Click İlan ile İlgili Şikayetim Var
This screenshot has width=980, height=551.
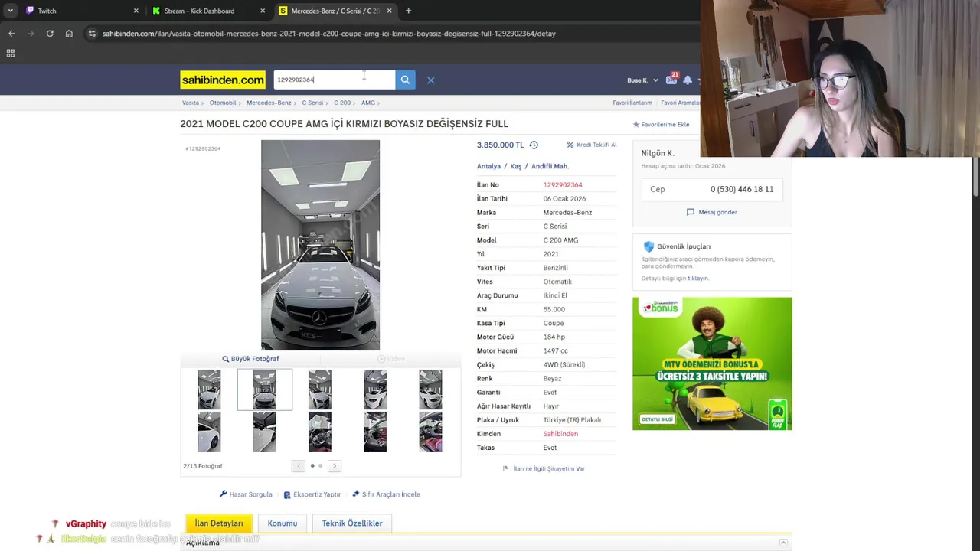tap(544, 468)
